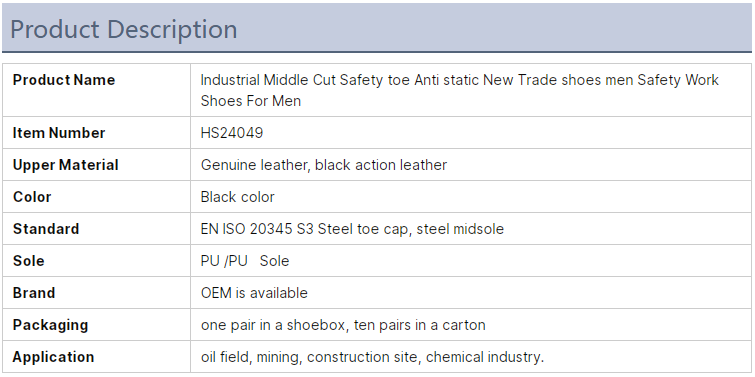Viewport: 755px width, 377px height.
Task: Click the Packaging row label
Action: pos(50,325)
